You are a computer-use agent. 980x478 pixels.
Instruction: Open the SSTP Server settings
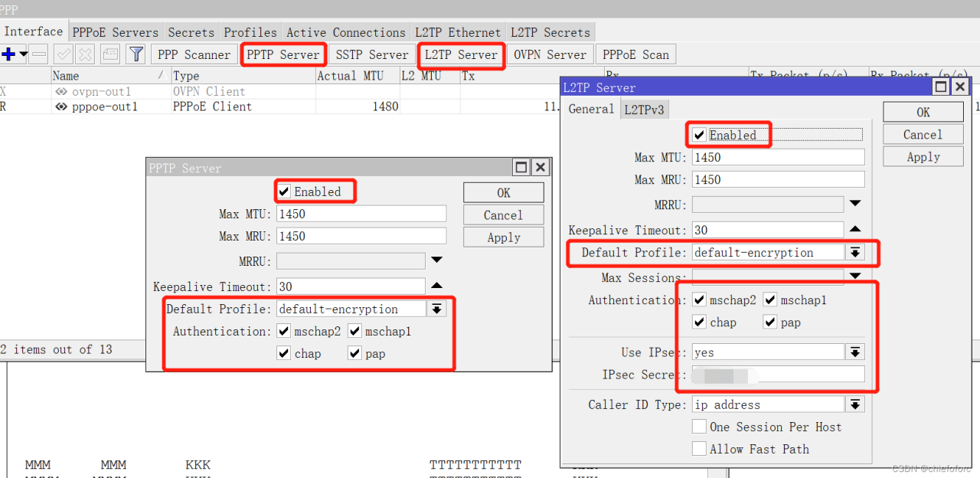(x=372, y=54)
